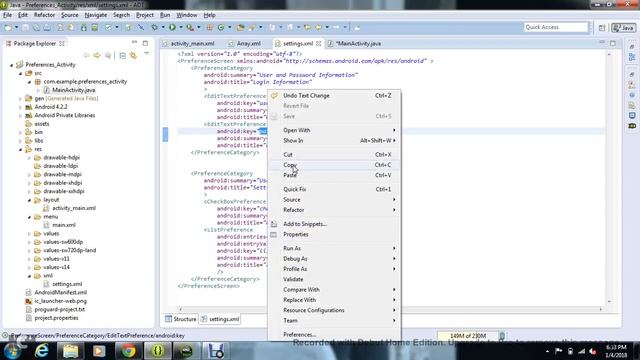Click the forward arrow in Package Explorer toolbar
Screen dimensions: 640x360
coord(97,56)
